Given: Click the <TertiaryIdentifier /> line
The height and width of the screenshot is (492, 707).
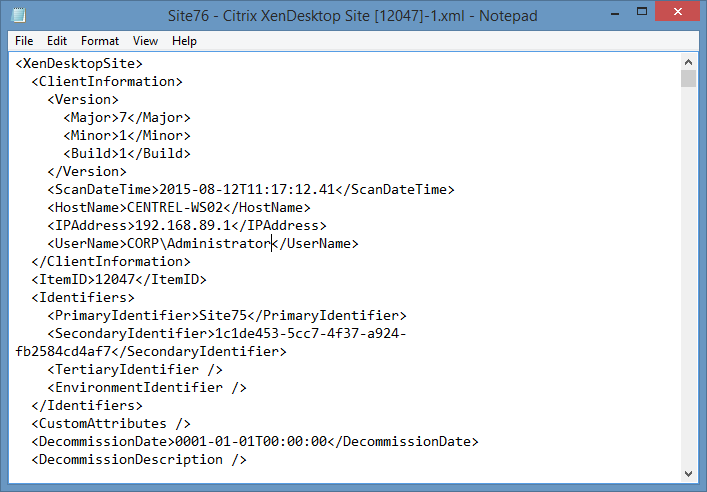Looking at the screenshot, I should click(135, 370).
